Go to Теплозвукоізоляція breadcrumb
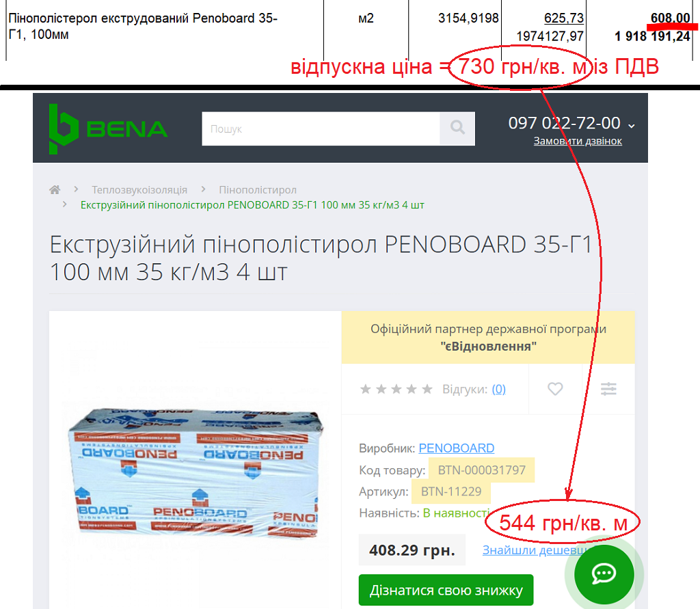Image resolution: width=700 pixels, height=609 pixels. pyautogui.click(x=139, y=190)
